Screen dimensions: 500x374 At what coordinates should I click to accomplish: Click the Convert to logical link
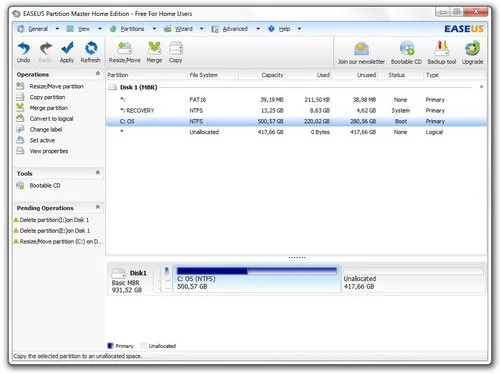coord(51,119)
